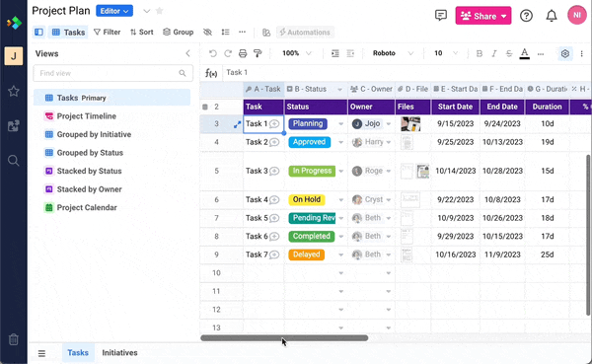Open the 100% zoom dropdown
The height and width of the screenshot is (364, 592).
pos(297,53)
